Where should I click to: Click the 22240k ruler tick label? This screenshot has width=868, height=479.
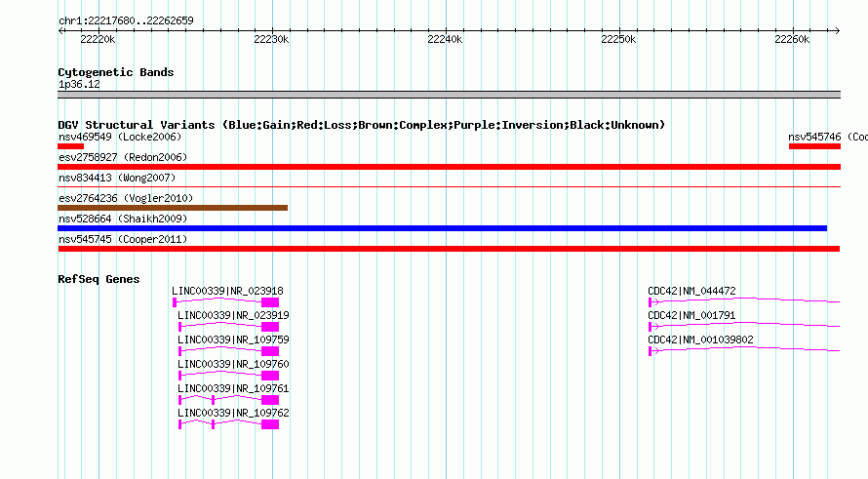click(x=445, y=39)
